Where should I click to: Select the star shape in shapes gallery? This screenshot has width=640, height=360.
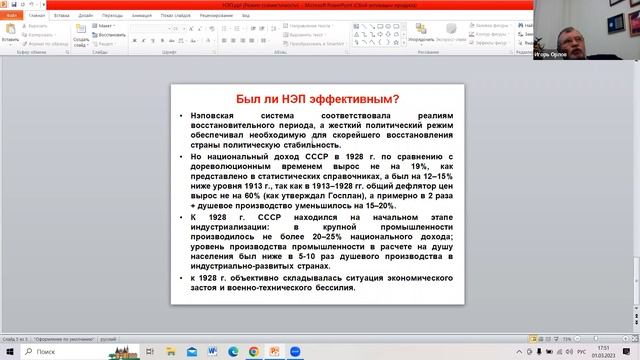(396, 42)
